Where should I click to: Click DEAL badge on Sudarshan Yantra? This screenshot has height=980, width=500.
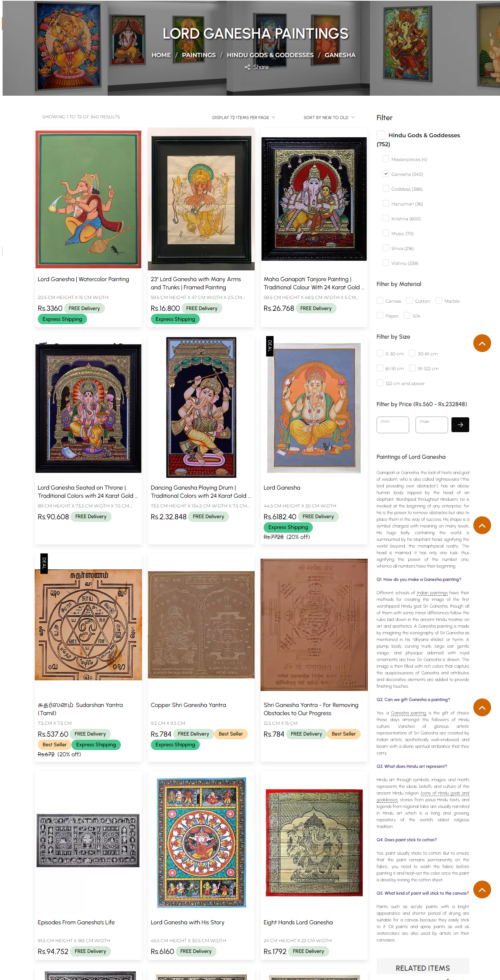click(x=44, y=563)
